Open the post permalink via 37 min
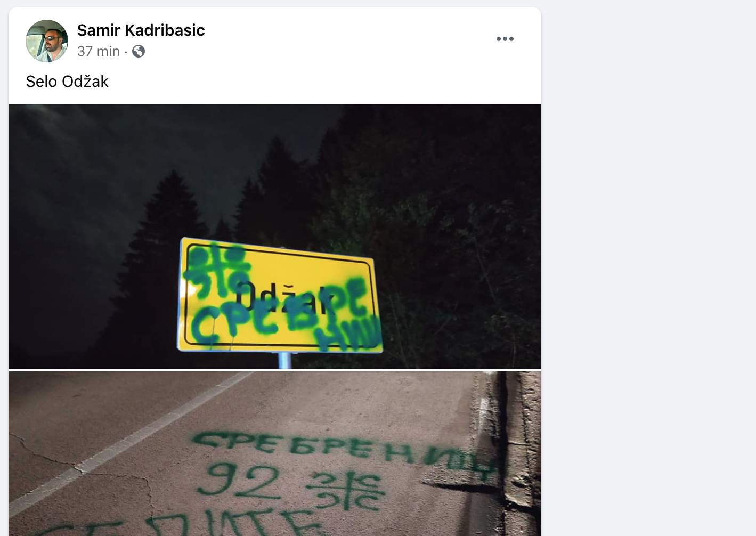The height and width of the screenshot is (536, 756). [x=99, y=51]
